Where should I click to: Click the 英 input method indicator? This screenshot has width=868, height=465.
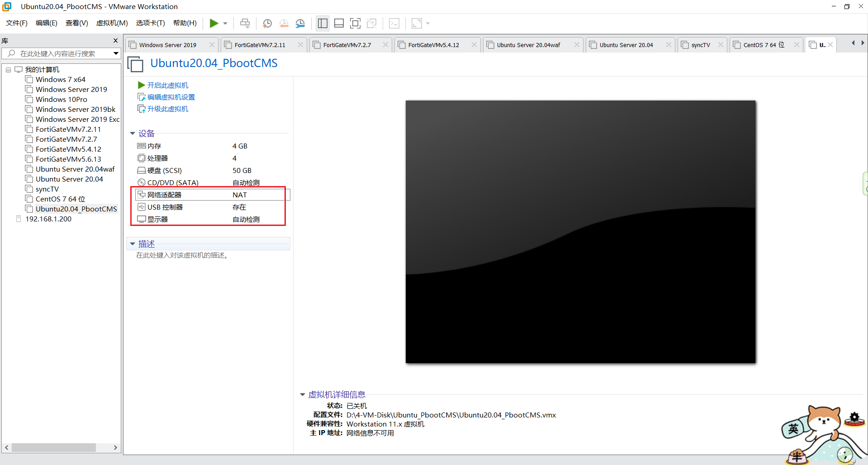point(793,428)
